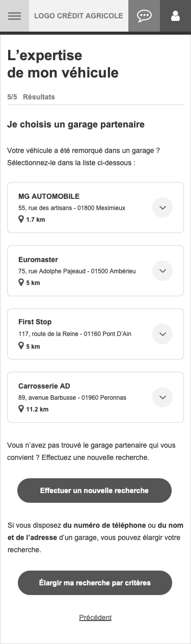The height and width of the screenshot is (644, 191).
Task: Click LOGO CRÉDIT AGRICOLE header logo
Action: (78, 16)
